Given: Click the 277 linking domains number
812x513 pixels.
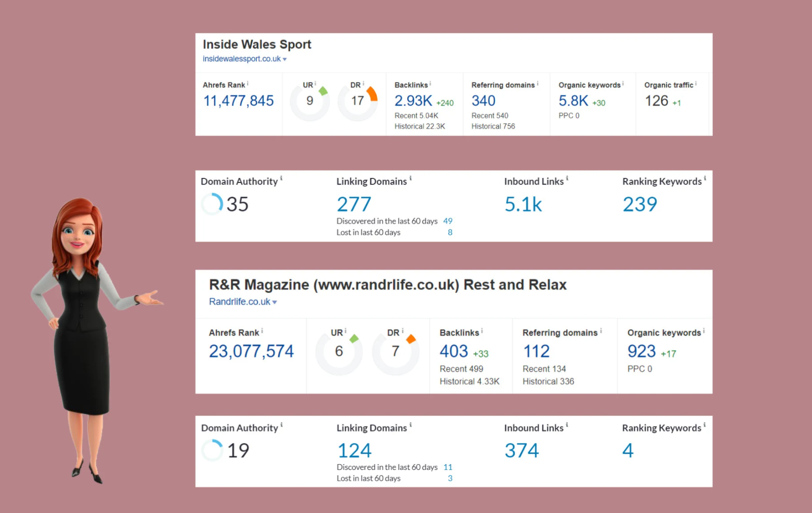Looking at the screenshot, I should point(354,204).
